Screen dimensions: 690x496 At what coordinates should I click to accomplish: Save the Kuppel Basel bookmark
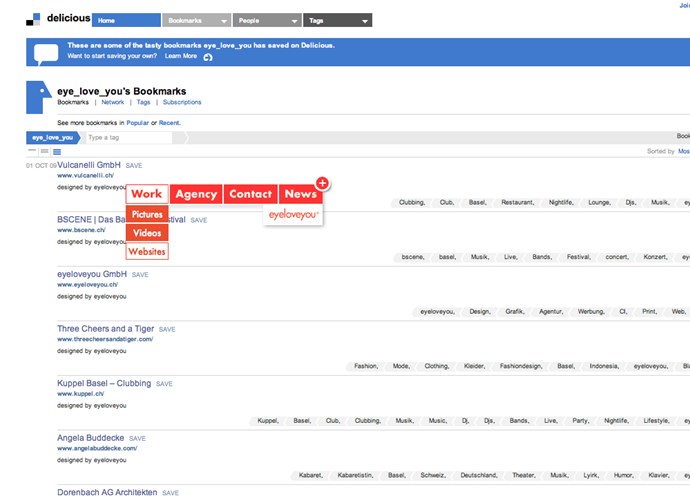pyautogui.click(x=164, y=384)
